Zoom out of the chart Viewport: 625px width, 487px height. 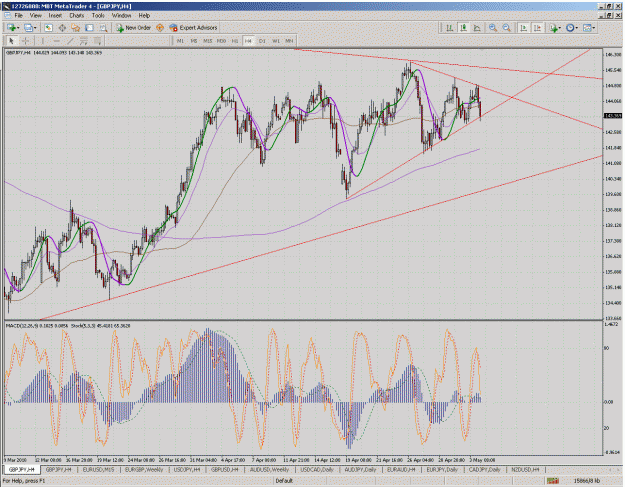[x=507, y=27]
